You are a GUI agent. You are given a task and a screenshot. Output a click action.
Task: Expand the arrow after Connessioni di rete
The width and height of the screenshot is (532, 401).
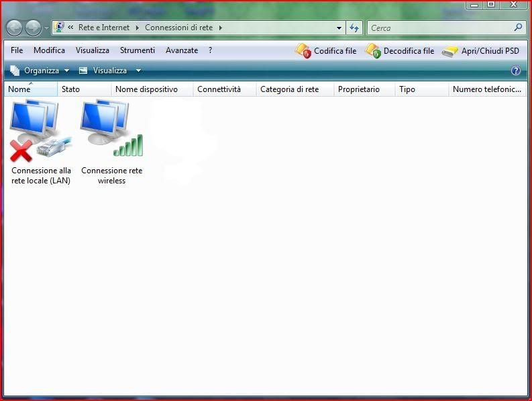coord(221,28)
